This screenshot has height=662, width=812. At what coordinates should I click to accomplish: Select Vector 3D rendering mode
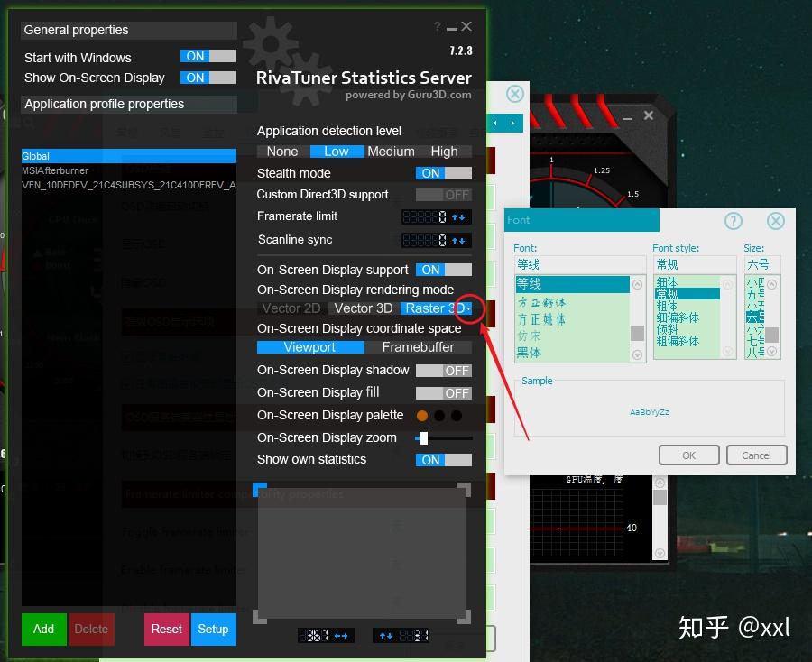click(x=364, y=308)
